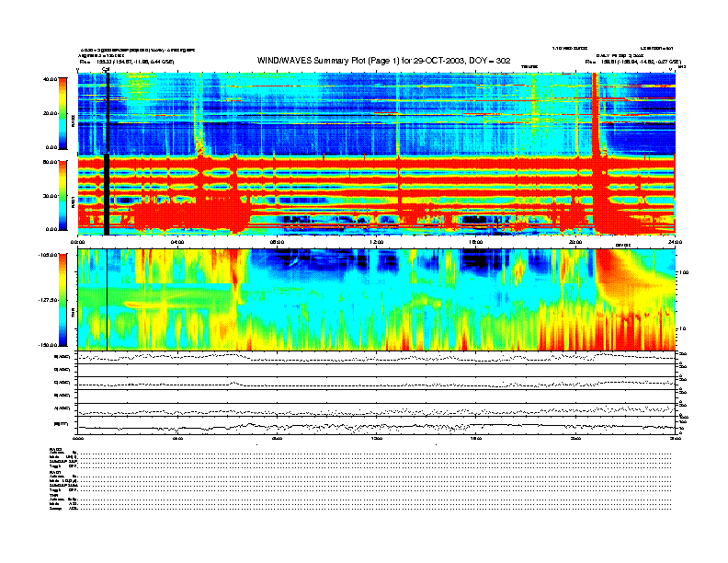This screenshot has height=563, width=728.
Task: Click the RAD1 intensity color bar
Action: click(x=63, y=196)
